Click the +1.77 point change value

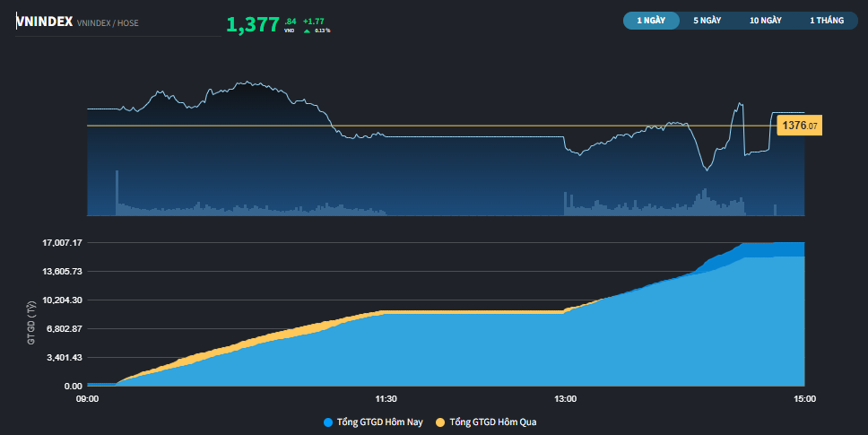(317, 21)
